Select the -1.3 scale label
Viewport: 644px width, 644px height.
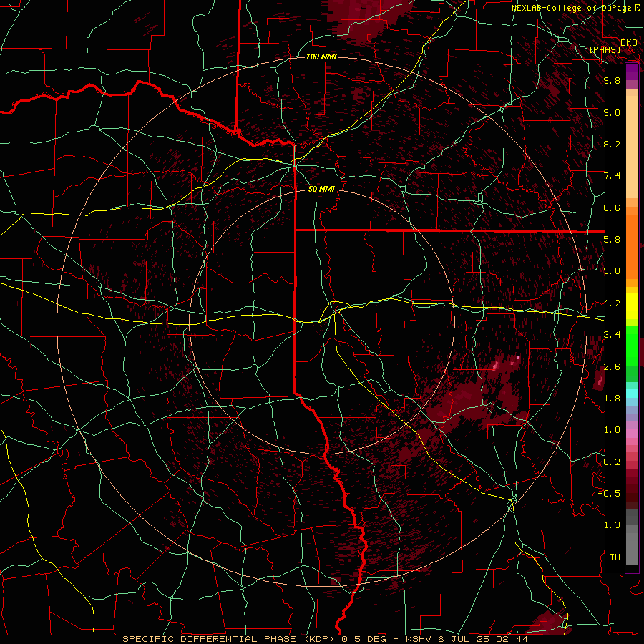click(609, 525)
